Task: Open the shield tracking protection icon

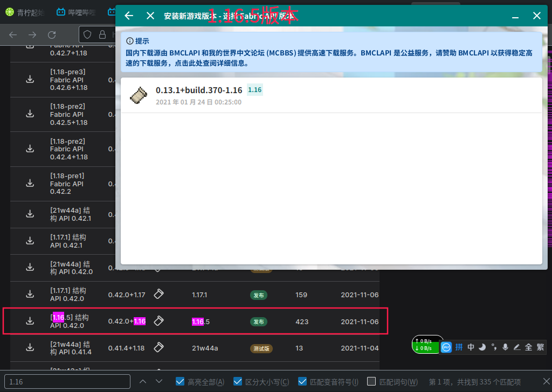Action: click(x=87, y=35)
